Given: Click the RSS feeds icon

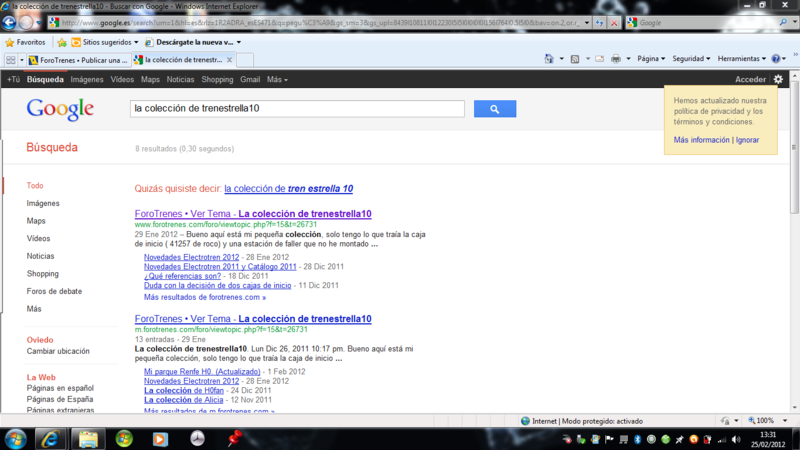Looking at the screenshot, I should 575,59.
